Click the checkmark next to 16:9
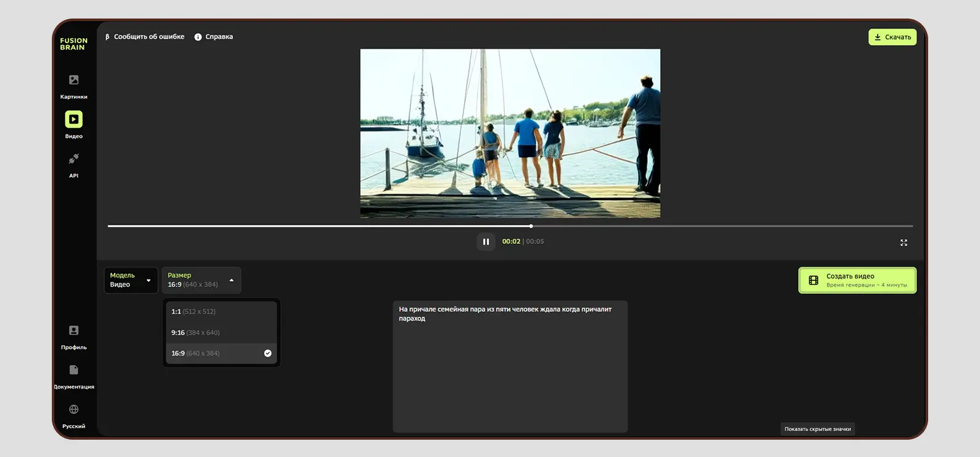 [x=268, y=353]
